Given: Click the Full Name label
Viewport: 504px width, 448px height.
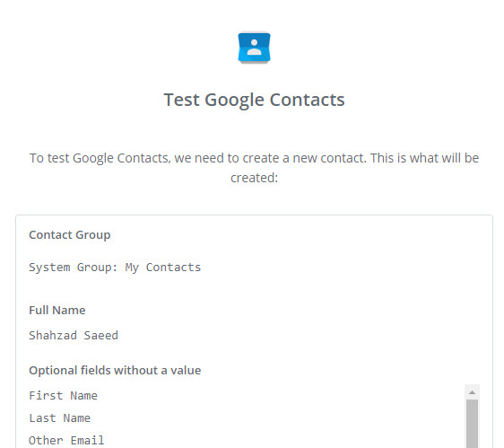Looking at the screenshot, I should 57,310.
